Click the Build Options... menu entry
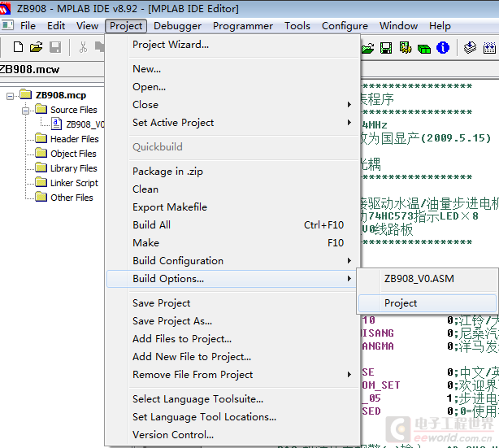Screen dimensions: 499x448 pyautogui.click(x=232, y=279)
